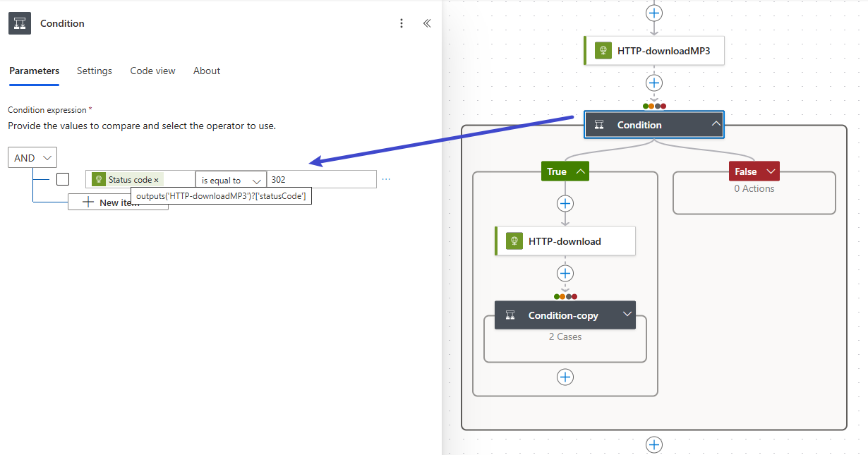This screenshot has width=868, height=455.
Task: Click plus button below HTTP-download action
Action: tap(565, 274)
